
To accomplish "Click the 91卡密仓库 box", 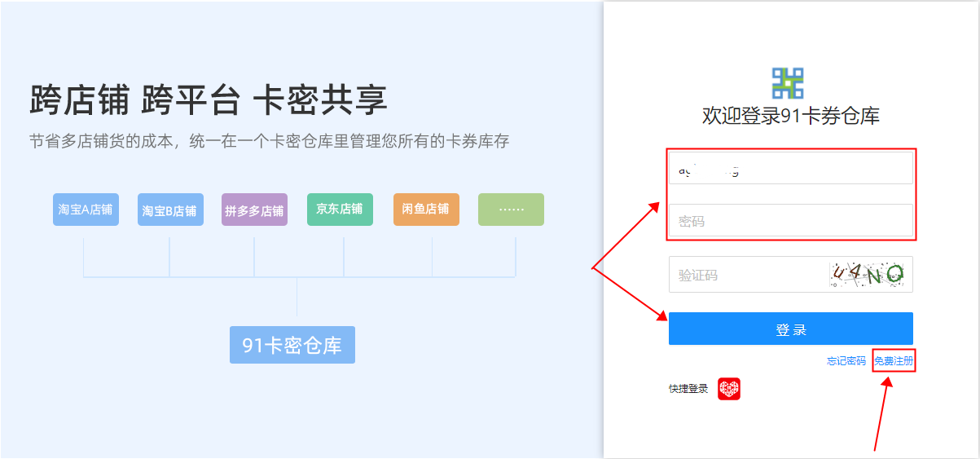I will 292,345.
